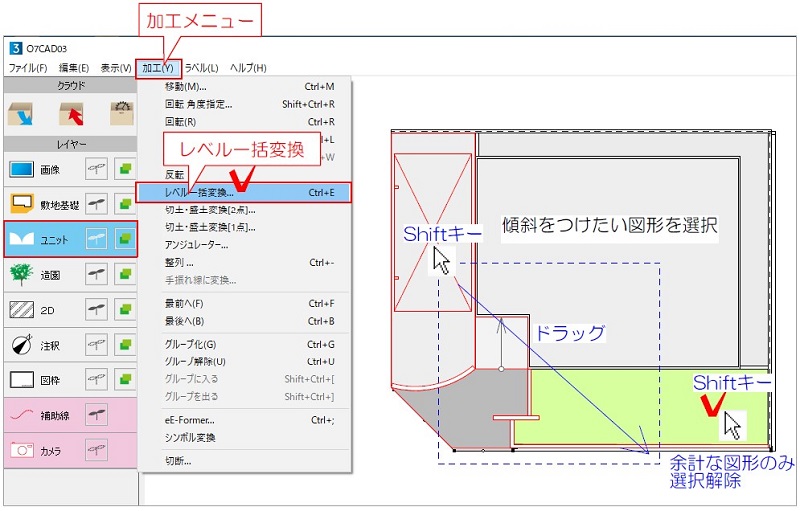Screen dimensions: 800x511
Task: Toggle sprout visibility on カメラ layer
Action: [x=96, y=450]
